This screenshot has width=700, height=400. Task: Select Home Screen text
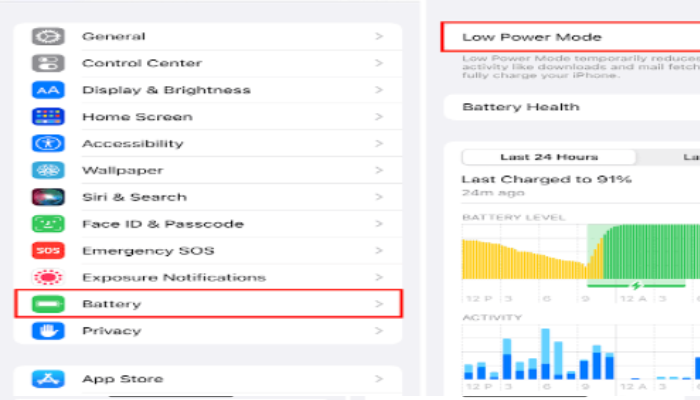[x=138, y=117]
